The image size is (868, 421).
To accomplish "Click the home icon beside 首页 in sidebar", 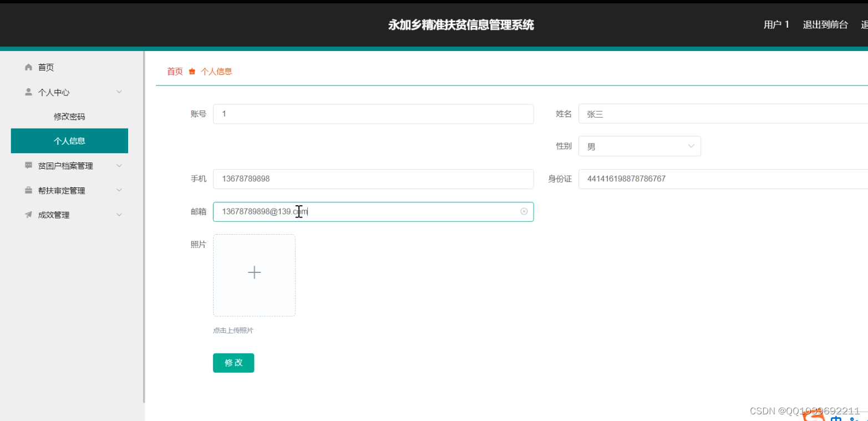I will pos(29,67).
